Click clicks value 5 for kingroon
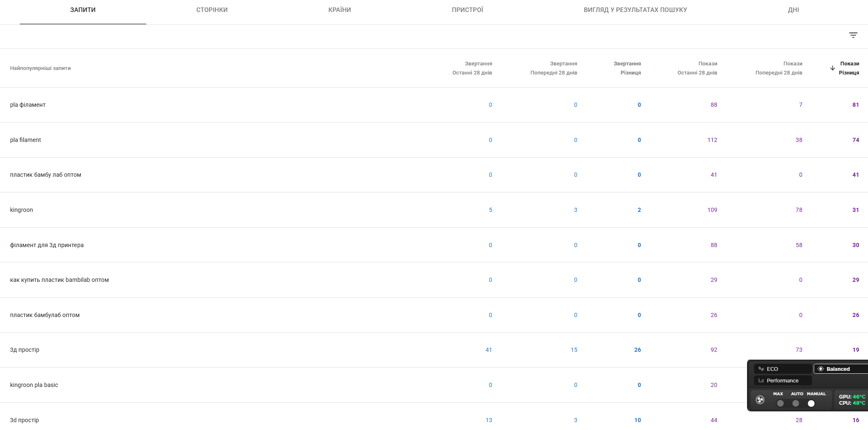Screen dimensions: 868x430 (x=491, y=210)
